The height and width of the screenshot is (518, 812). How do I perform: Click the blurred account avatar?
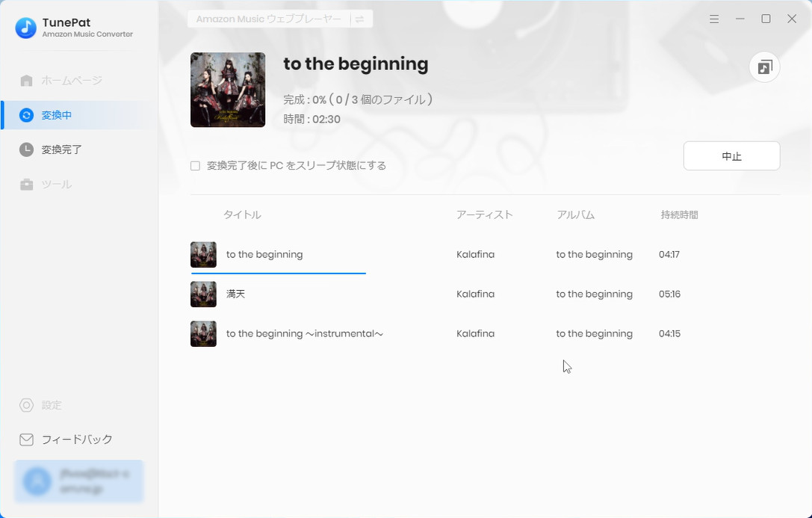37,481
